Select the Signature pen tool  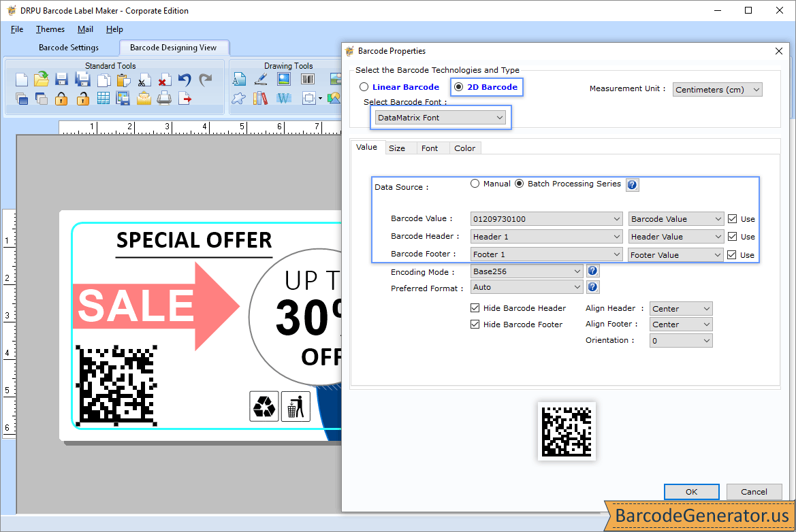(x=261, y=79)
